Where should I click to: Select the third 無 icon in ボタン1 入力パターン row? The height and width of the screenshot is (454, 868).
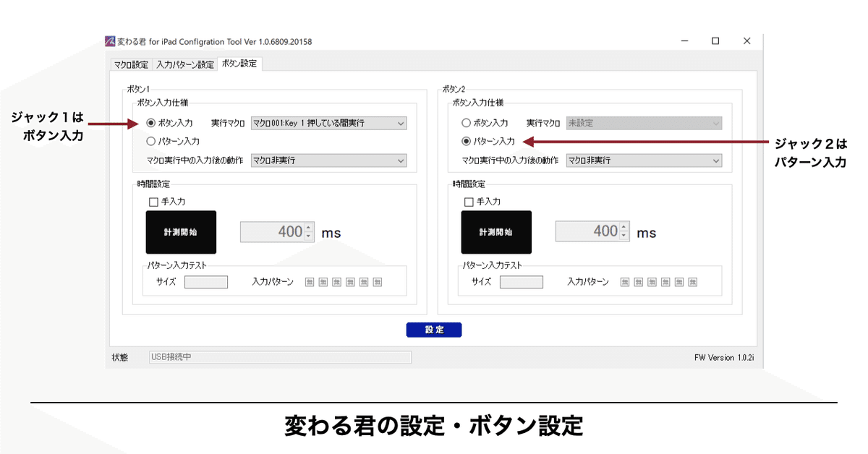point(336,283)
